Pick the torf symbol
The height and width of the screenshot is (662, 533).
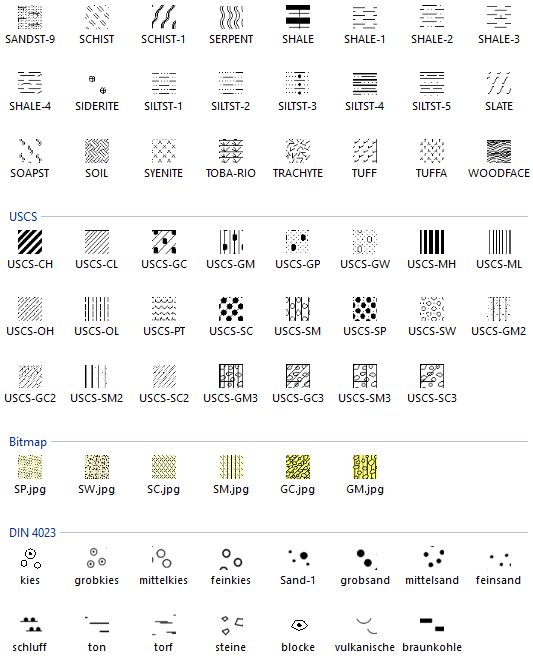(x=164, y=625)
